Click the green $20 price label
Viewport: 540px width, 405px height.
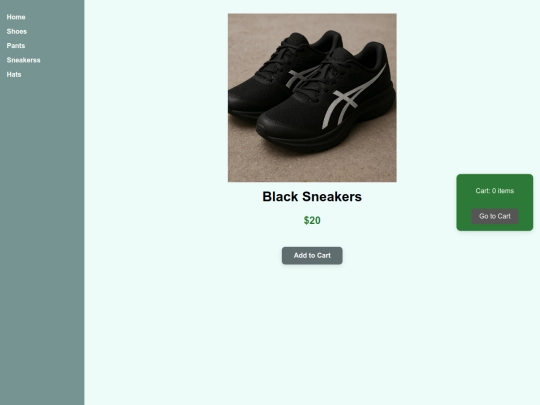312,220
